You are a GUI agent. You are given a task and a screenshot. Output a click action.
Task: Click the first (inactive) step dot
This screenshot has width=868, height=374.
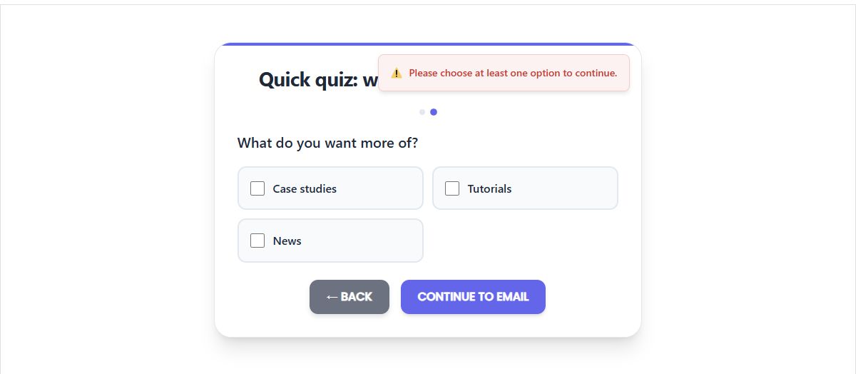tap(422, 112)
